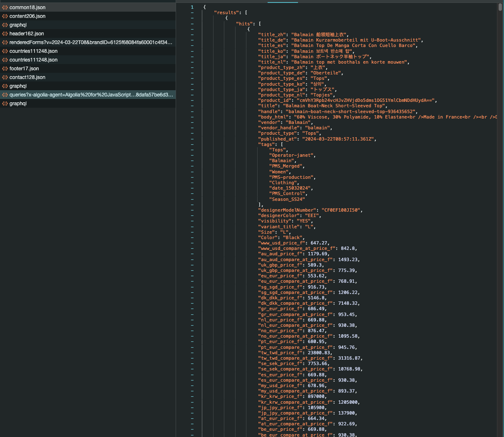Viewport: 504px width, 437px height.
Task: Click the "my_usd_price_f" 678.96 line
Action: click(x=293, y=385)
